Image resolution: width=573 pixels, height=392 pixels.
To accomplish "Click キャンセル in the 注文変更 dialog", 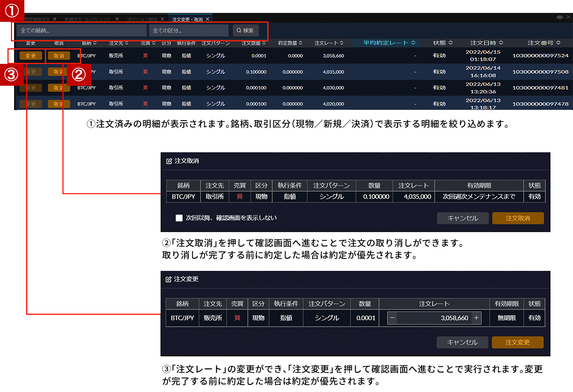I will (x=462, y=342).
